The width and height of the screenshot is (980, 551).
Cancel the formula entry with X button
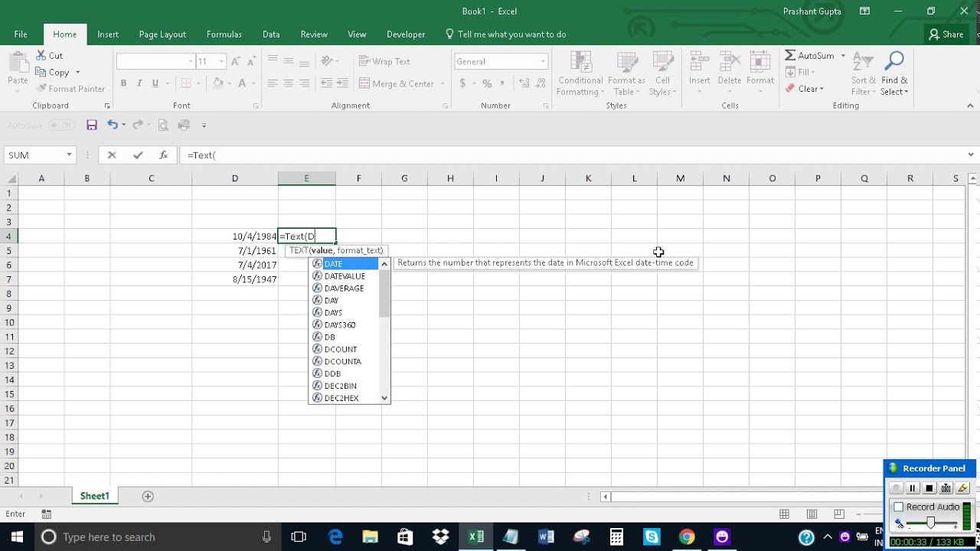coord(112,155)
